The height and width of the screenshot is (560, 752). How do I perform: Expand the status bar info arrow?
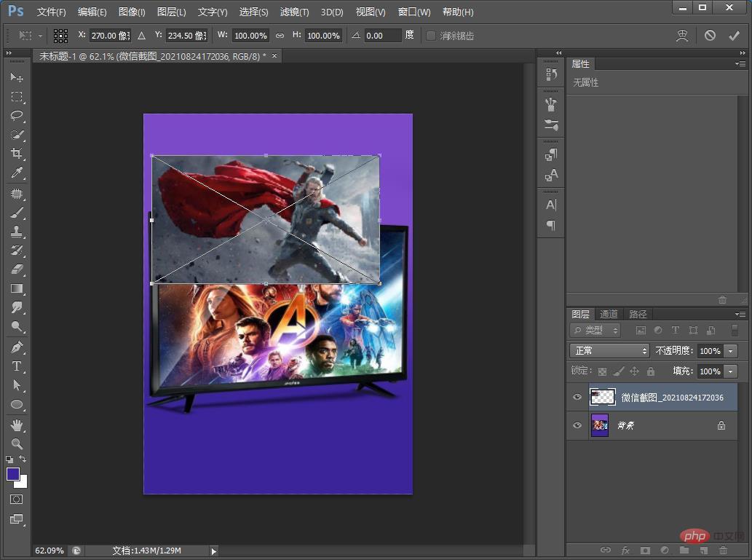pyautogui.click(x=214, y=551)
